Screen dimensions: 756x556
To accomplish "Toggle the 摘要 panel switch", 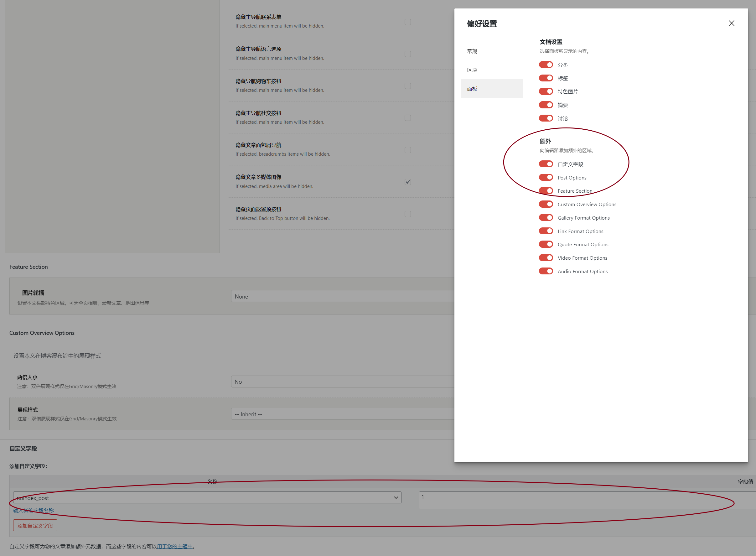I will coord(545,105).
